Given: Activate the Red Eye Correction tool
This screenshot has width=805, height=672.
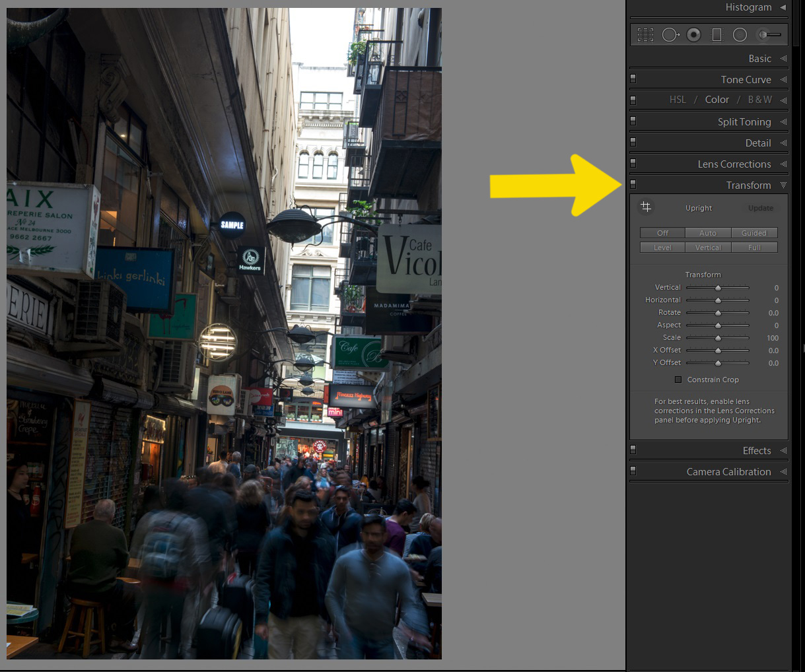Looking at the screenshot, I should coord(693,35).
